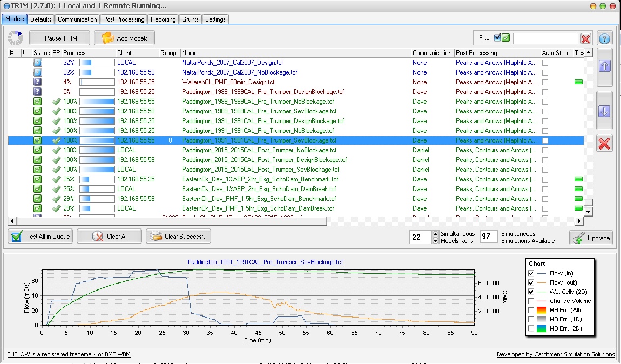Click Clear Successful button
621x364 pixels.
178,237
